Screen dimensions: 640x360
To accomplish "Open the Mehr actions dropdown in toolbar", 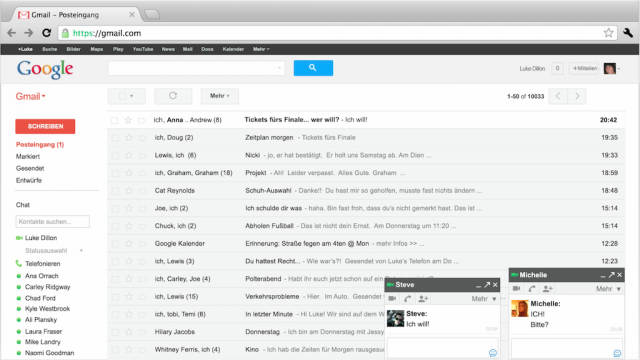I will tap(220, 96).
